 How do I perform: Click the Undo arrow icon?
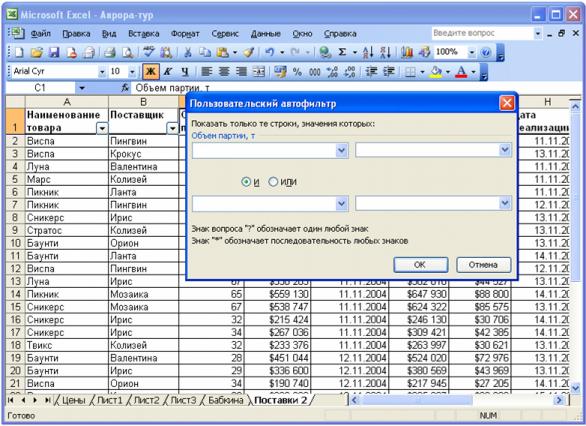click(269, 53)
